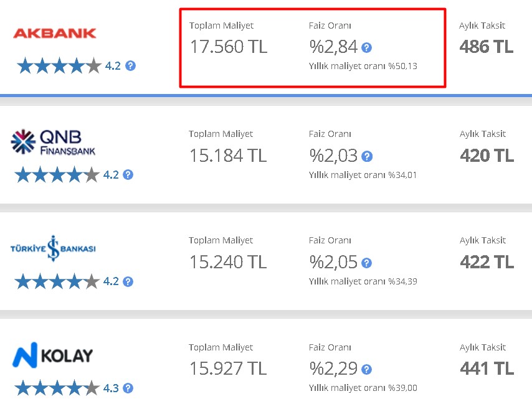Click the Türkiye İş Bankası logo

coord(53,248)
